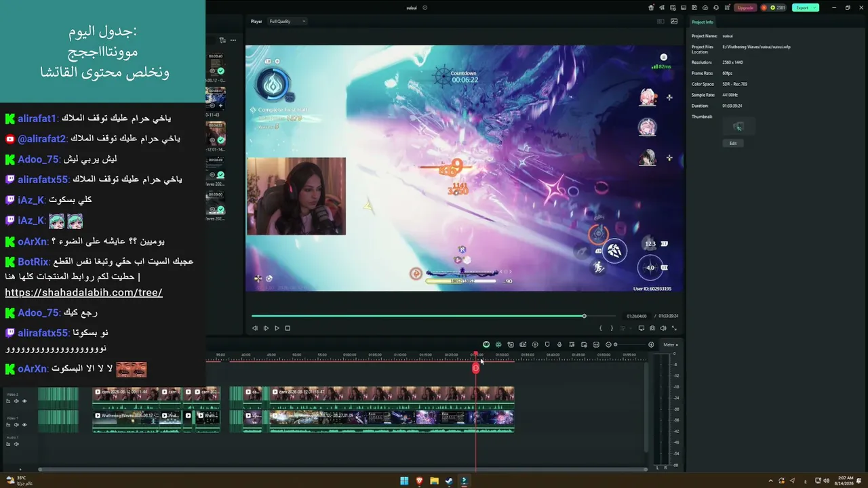The width and height of the screenshot is (868, 488).
Task: Open the Meter dropdown
Action: (670, 344)
